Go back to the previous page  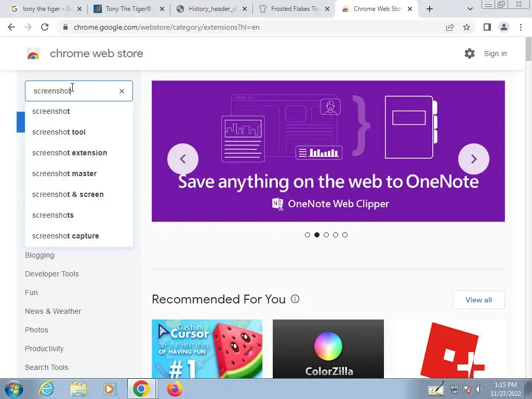(11, 27)
